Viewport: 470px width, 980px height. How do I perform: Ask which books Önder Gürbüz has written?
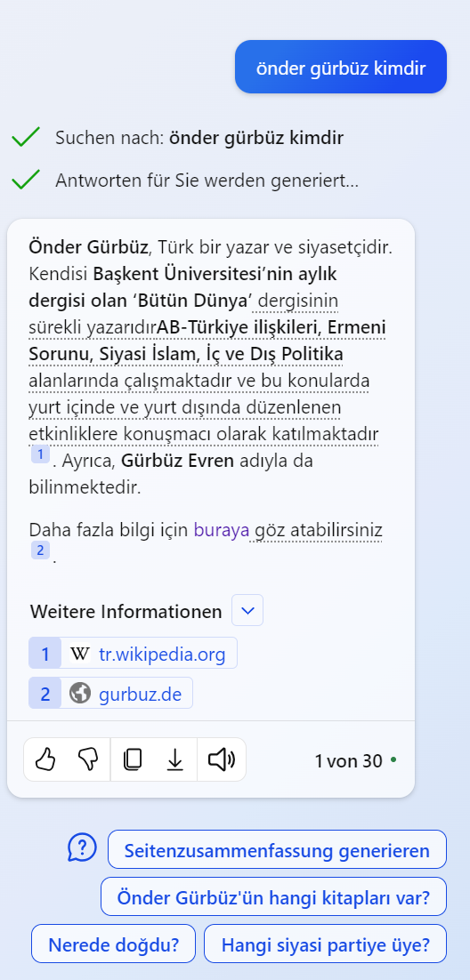click(x=273, y=897)
